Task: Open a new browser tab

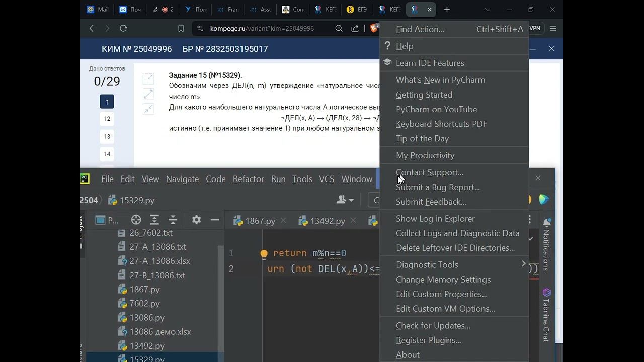Action: pos(447,9)
